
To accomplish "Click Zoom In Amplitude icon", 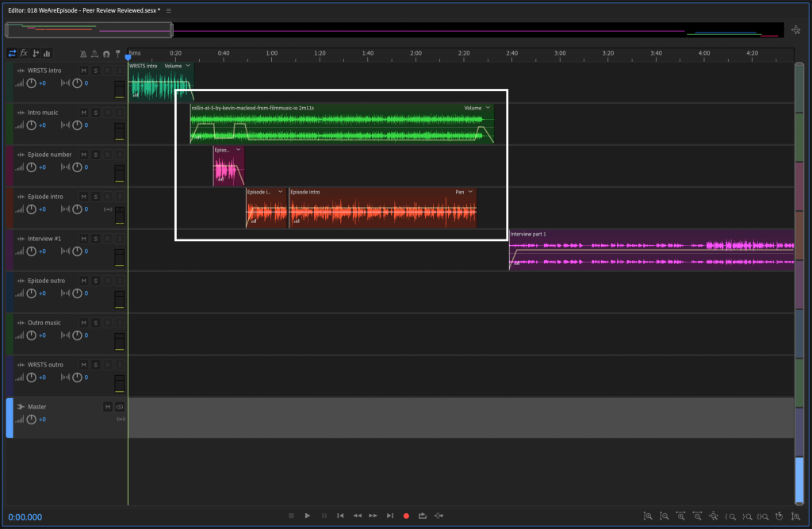I will (x=648, y=516).
